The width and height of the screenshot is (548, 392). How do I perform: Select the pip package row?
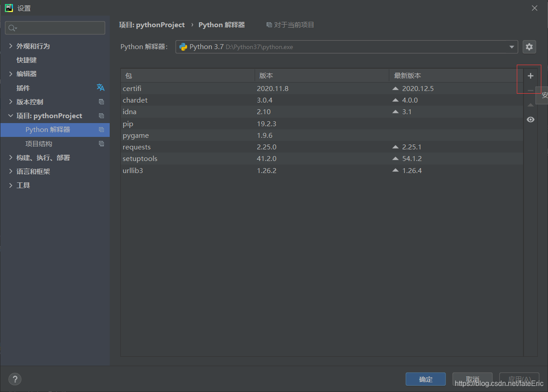click(322, 124)
